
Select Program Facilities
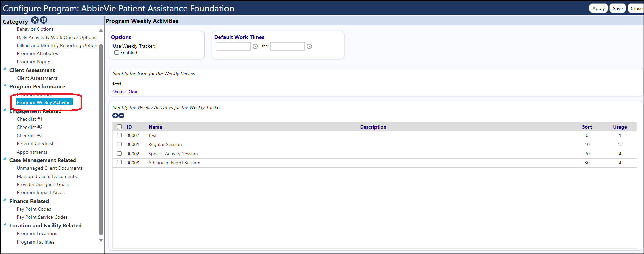[x=36, y=242]
